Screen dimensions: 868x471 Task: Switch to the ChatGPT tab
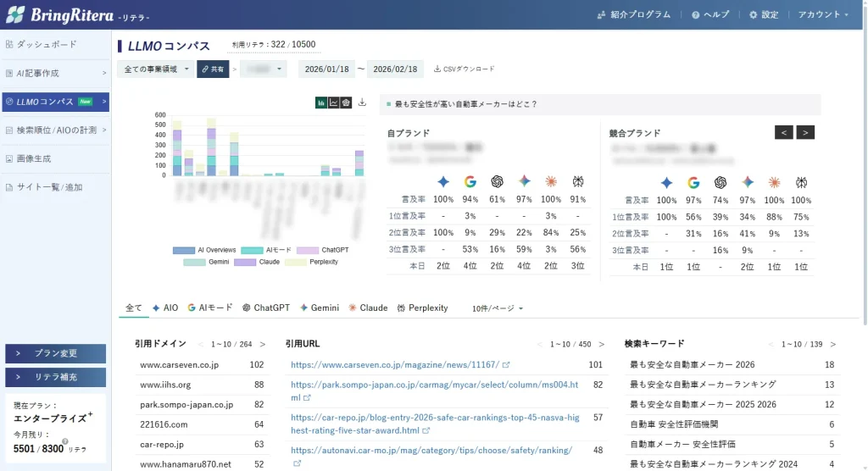265,308
